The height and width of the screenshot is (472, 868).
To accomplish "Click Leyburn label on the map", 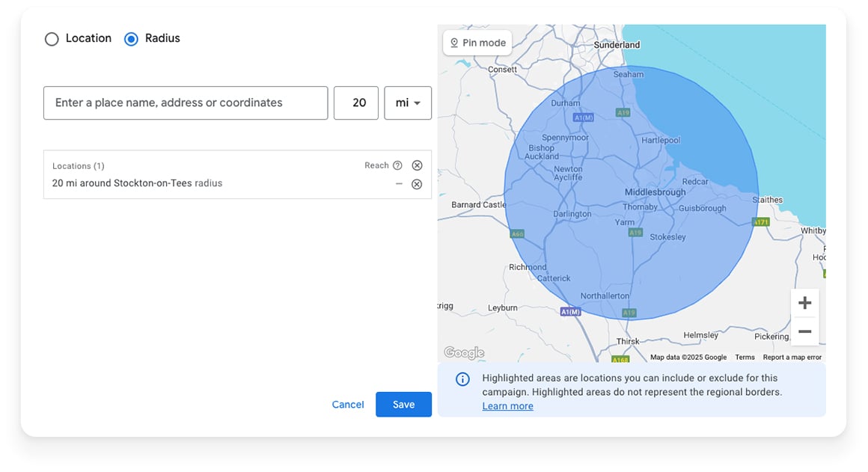I will click(x=502, y=307).
